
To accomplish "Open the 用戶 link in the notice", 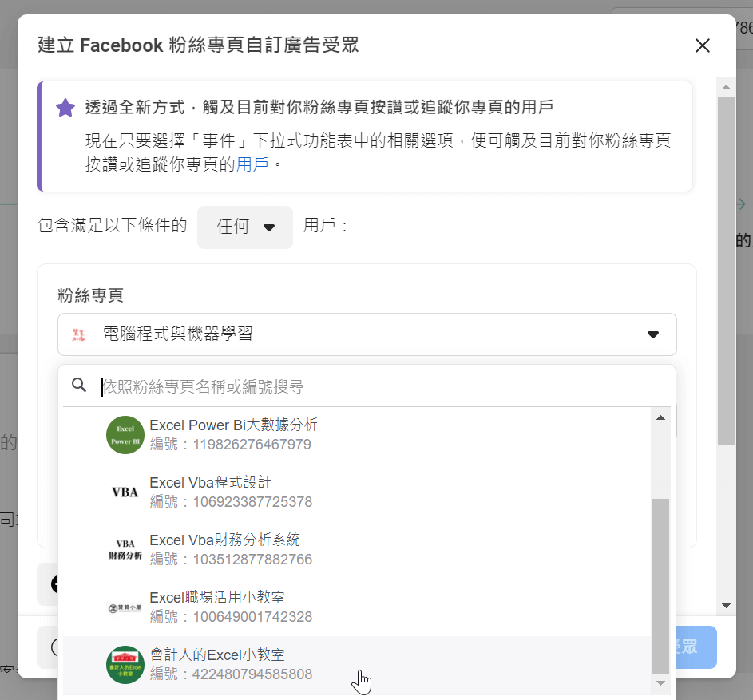I will (252, 164).
